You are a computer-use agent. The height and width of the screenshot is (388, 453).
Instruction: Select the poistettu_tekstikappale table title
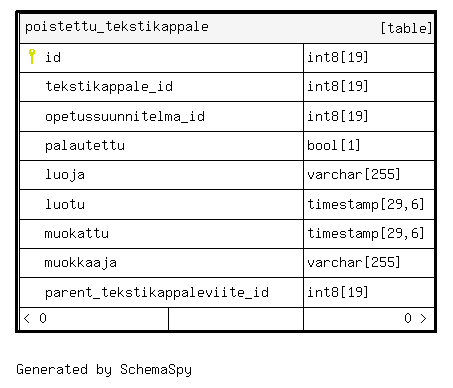coord(117,27)
